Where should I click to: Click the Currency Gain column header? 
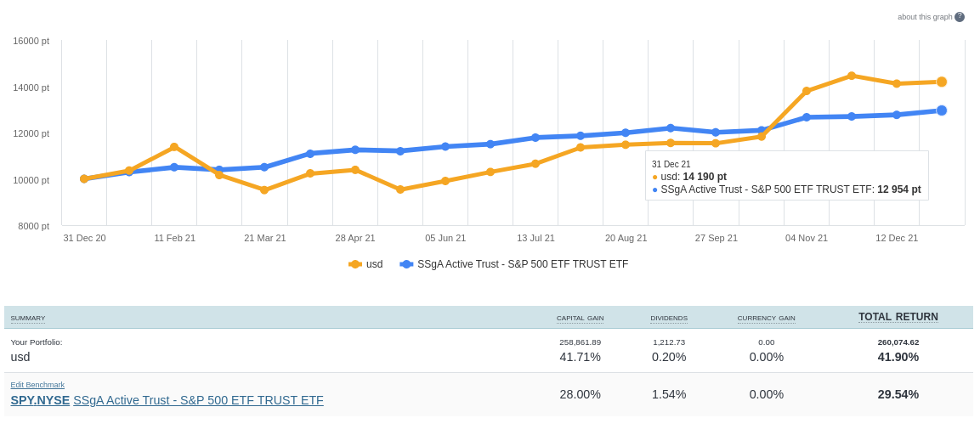click(766, 319)
